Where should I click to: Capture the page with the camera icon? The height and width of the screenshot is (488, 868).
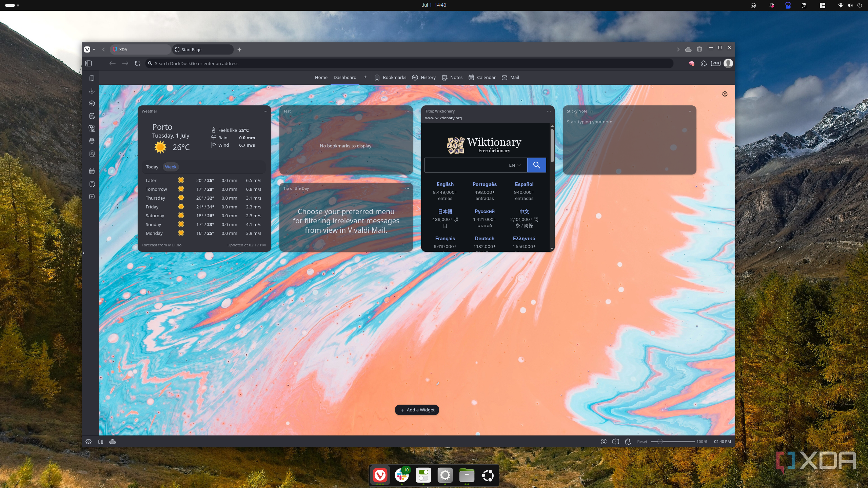(x=604, y=442)
